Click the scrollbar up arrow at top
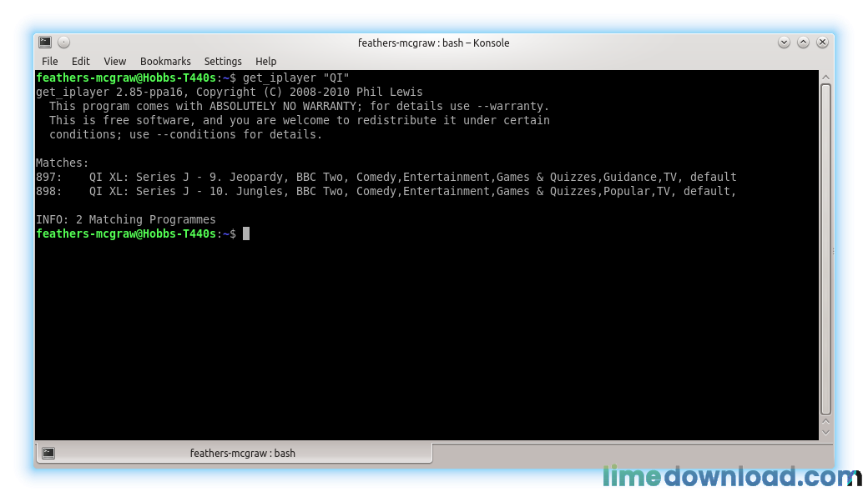The width and height of the screenshot is (868, 502). click(x=825, y=78)
